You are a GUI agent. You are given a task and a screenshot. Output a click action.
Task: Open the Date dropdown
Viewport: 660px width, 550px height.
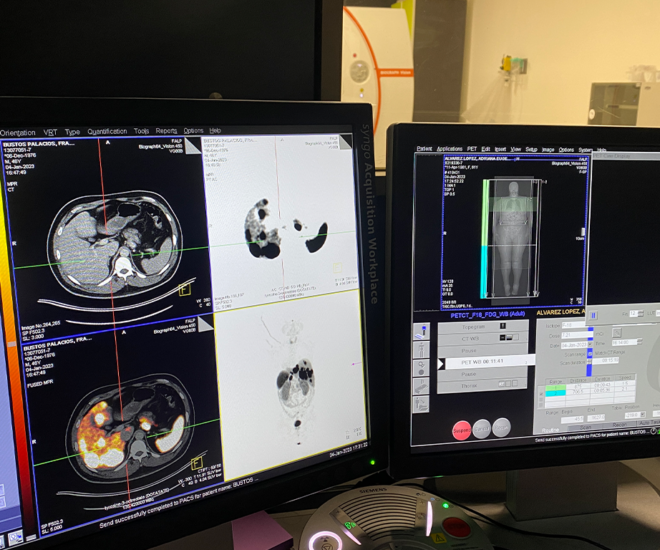590,345
